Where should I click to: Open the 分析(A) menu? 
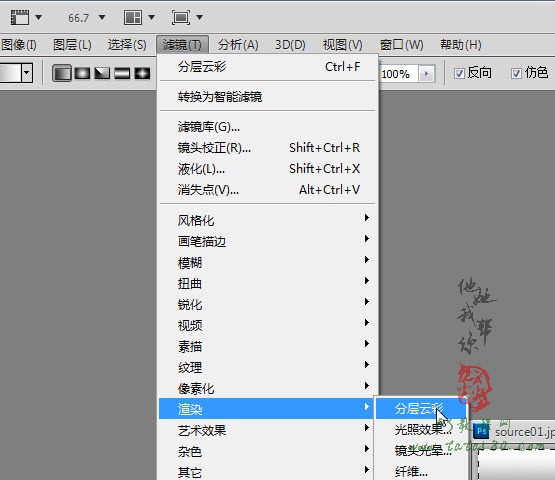238,45
